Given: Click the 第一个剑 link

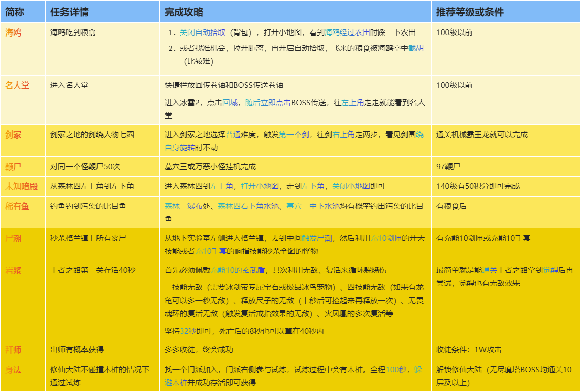Looking at the screenshot, I should [294, 135].
